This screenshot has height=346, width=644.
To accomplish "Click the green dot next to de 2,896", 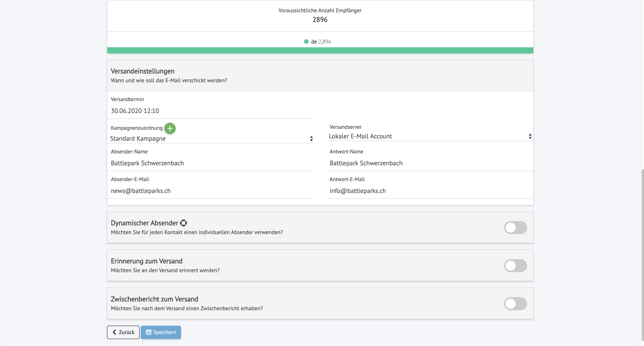I will (x=306, y=42).
